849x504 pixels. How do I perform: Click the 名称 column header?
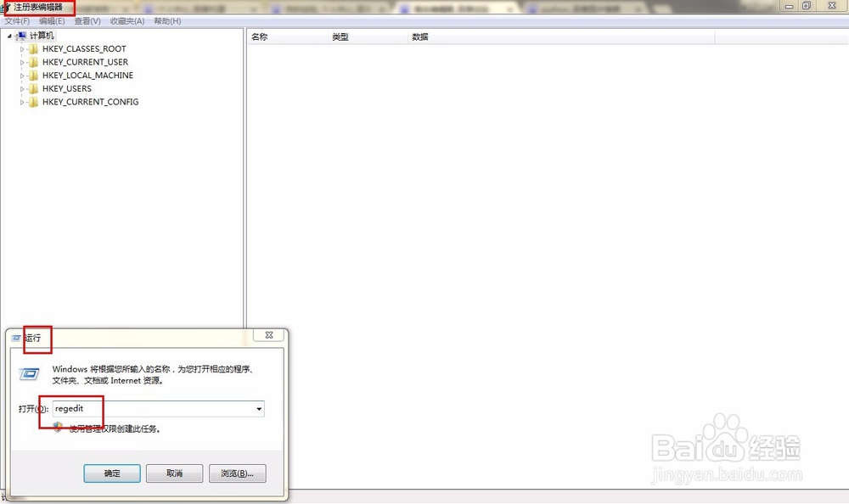(x=259, y=36)
